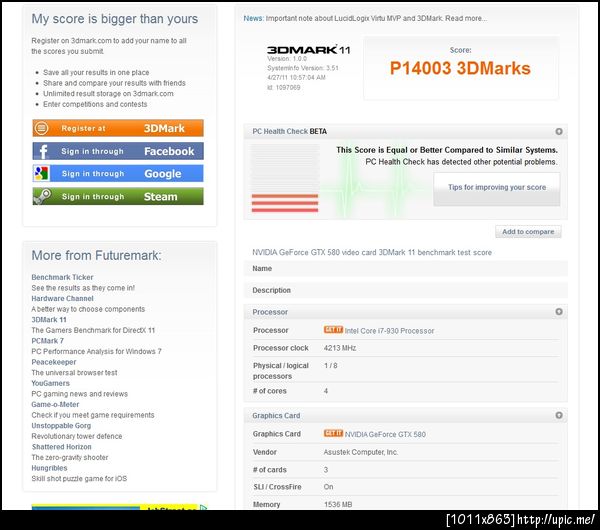
Task: Open the Hungribles link
Action: [x=49, y=468]
